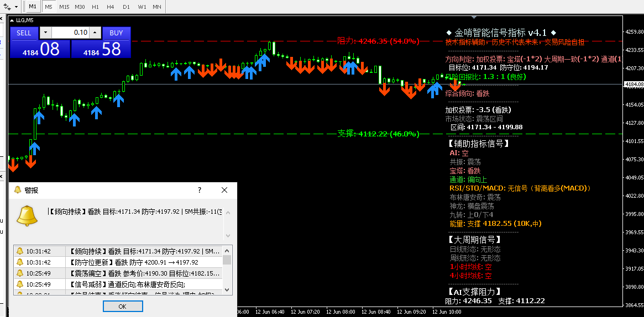This screenshot has height=317, width=644.
Task: Increase lot volume with the up arrow
Action: tap(95, 33)
